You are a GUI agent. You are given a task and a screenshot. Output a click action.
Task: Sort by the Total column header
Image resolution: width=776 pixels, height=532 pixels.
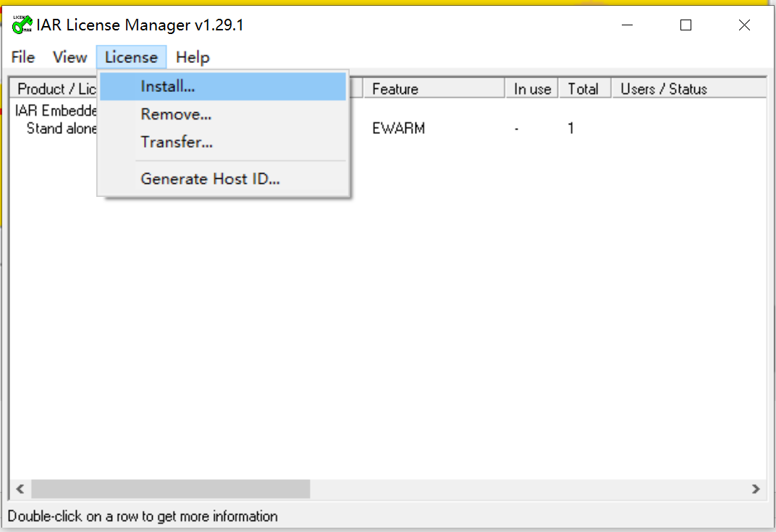pos(585,88)
